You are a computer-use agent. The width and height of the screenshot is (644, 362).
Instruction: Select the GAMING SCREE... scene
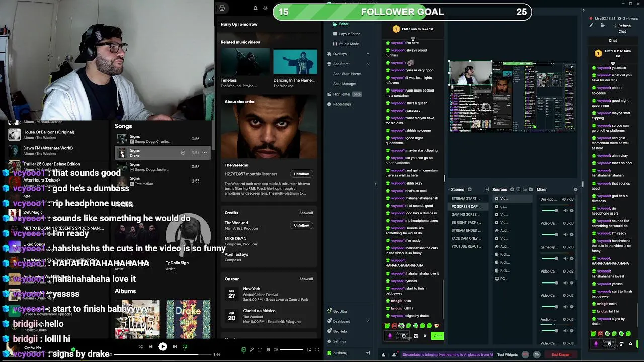tap(465, 214)
